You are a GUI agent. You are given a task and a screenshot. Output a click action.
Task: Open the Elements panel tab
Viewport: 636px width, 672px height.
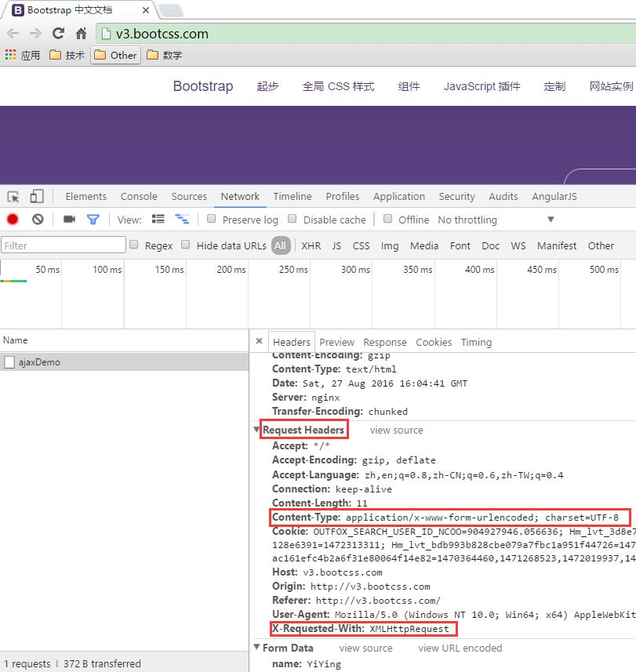click(x=85, y=197)
